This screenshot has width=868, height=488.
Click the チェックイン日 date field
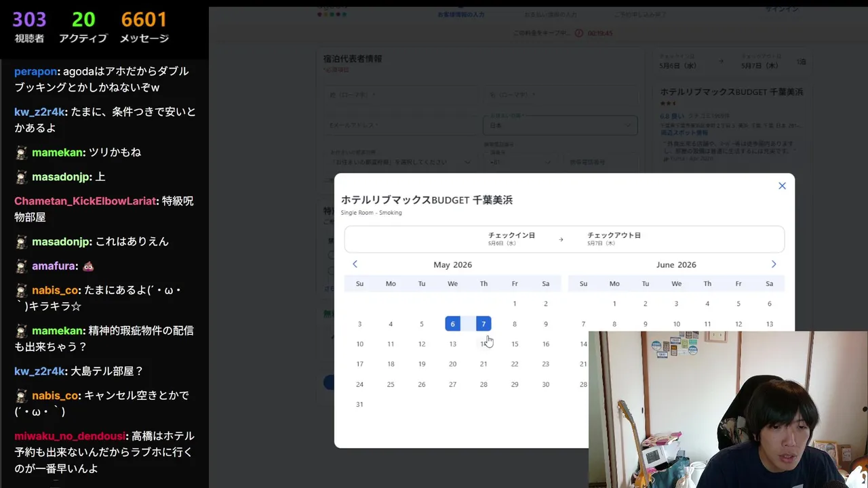coord(511,239)
